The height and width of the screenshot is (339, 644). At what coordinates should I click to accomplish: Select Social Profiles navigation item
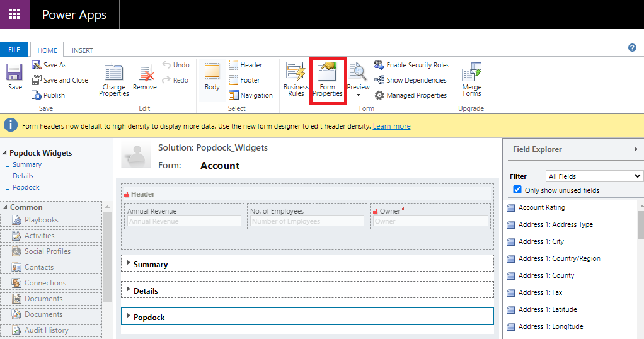51,251
